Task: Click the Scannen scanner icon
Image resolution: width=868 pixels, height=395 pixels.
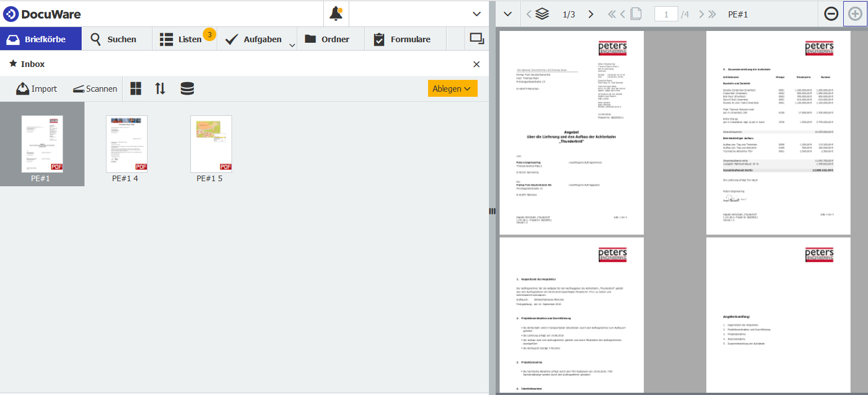Action: pos(78,89)
